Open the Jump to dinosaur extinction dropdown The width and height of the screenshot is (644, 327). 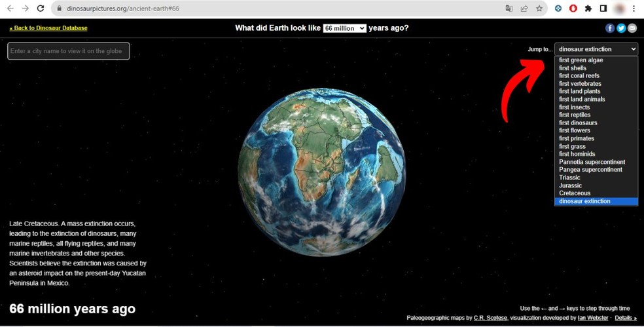[x=596, y=49]
